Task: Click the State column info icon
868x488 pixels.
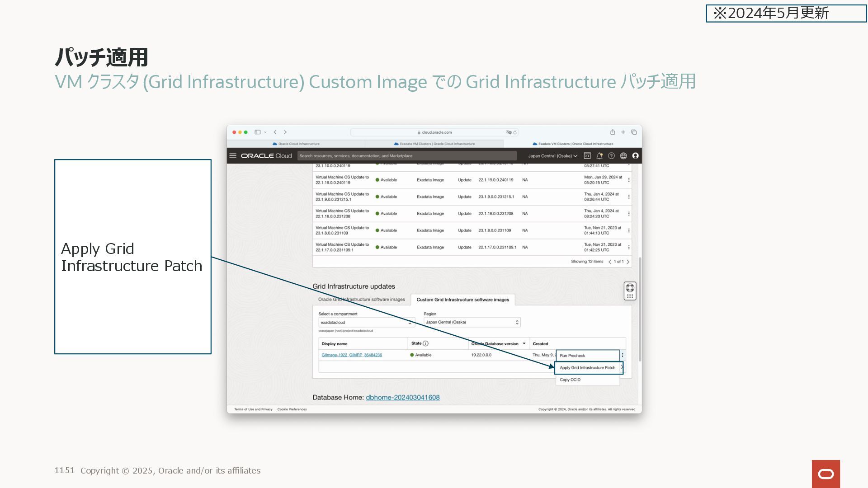Action: 425,343
